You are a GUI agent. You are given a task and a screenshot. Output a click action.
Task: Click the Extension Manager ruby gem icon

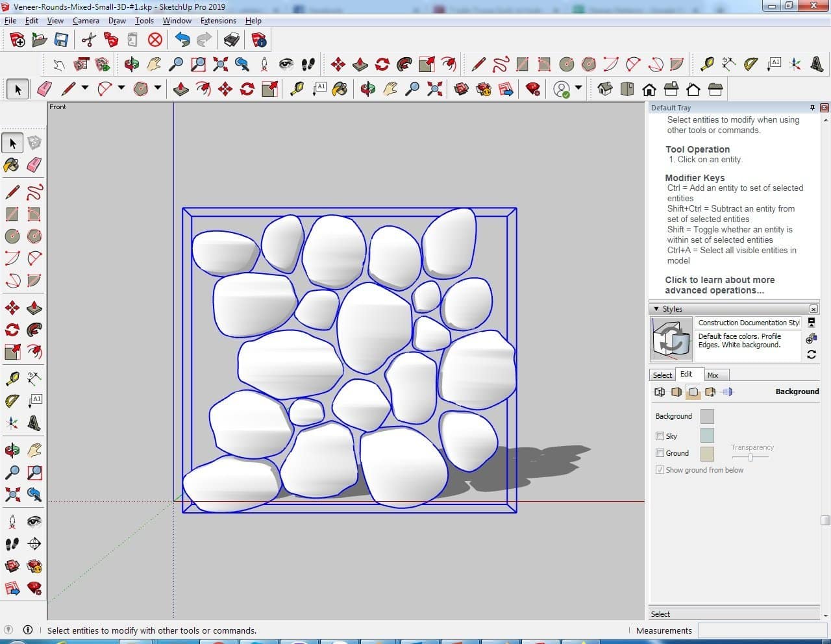click(x=533, y=89)
